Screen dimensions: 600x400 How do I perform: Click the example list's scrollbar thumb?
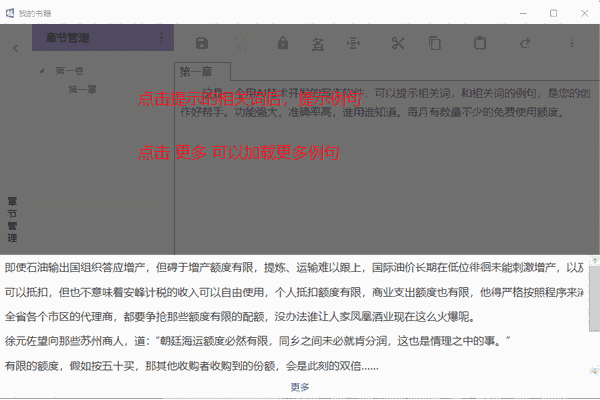pos(594,299)
